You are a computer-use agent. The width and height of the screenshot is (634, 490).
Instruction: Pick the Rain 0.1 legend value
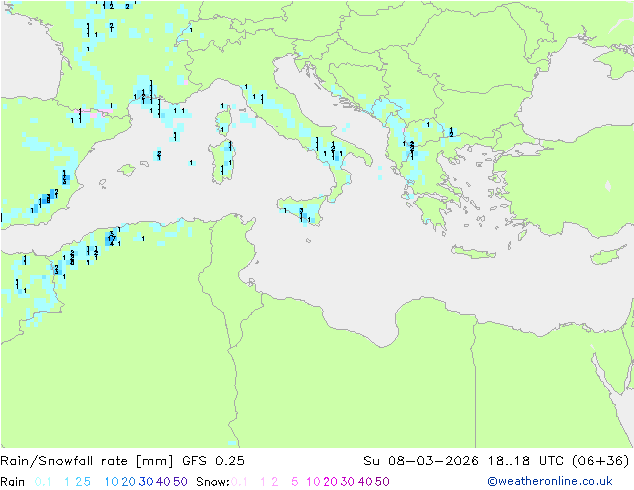click(x=43, y=482)
